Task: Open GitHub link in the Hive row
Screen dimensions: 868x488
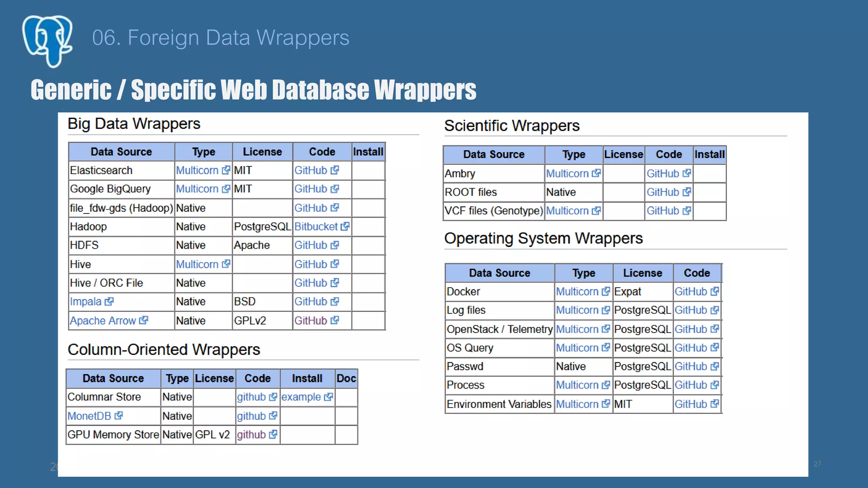Action: pyautogui.click(x=317, y=264)
